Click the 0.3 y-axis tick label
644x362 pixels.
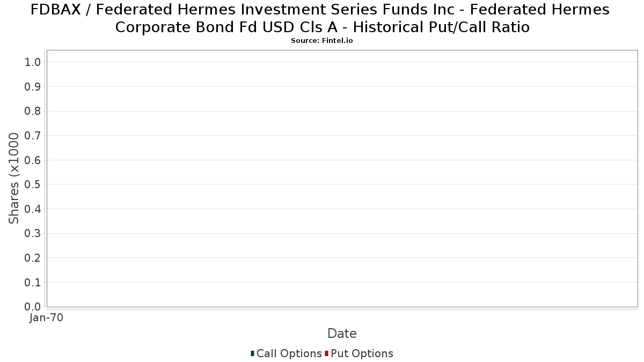[33, 233]
